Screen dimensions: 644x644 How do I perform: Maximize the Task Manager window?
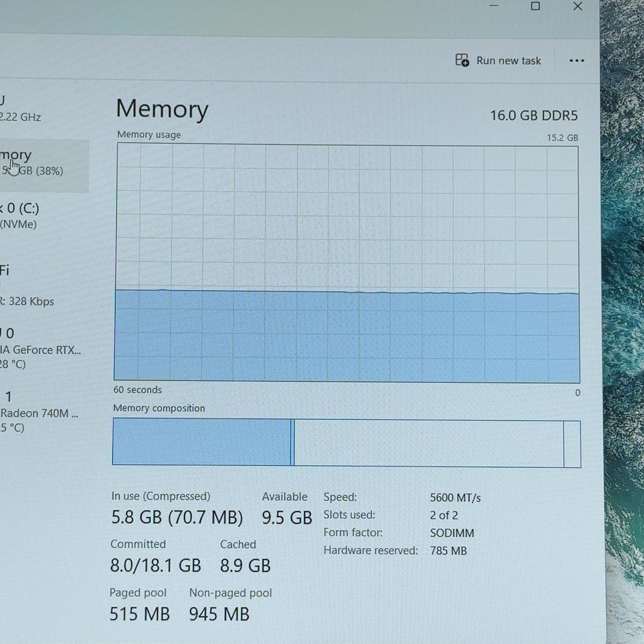click(535, 6)
